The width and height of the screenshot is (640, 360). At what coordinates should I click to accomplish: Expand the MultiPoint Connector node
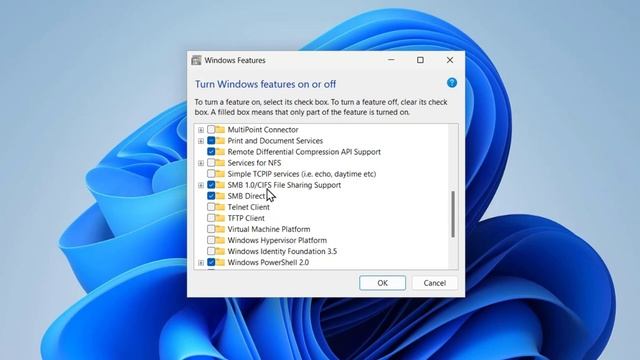(201, 130)
